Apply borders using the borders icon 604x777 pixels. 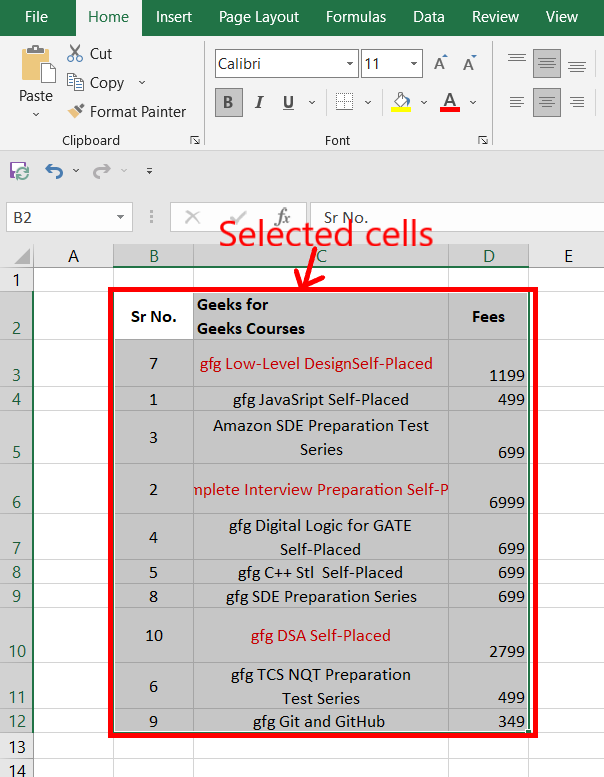344,102
